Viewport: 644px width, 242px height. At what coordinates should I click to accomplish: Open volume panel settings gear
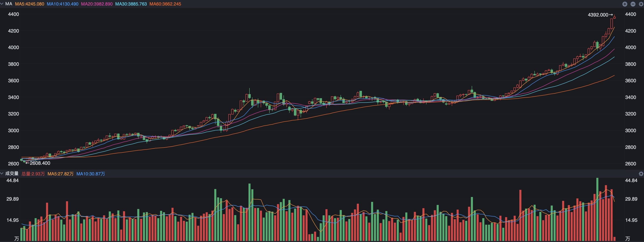(641, 174)
